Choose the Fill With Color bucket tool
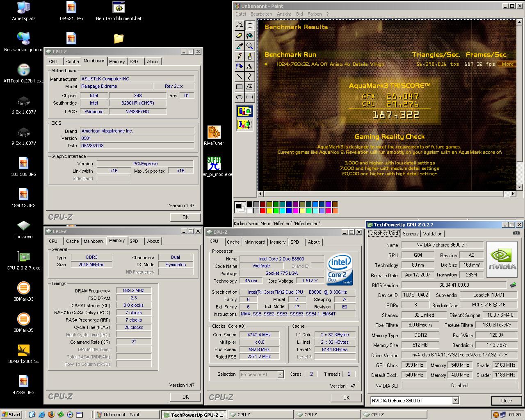525x420 pixels. click(249, 36)
